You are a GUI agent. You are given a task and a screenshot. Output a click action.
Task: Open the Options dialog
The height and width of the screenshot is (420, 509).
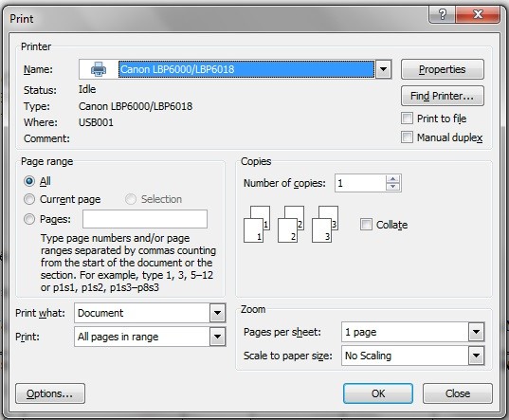coord(50,393)
